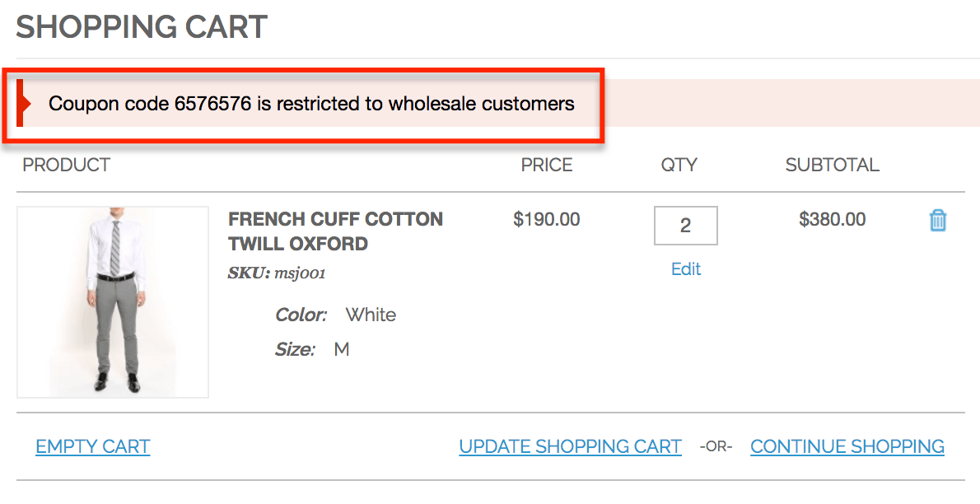Click the Product column header
This screenshot has width=980, height=504.
(x=66, y=165)
